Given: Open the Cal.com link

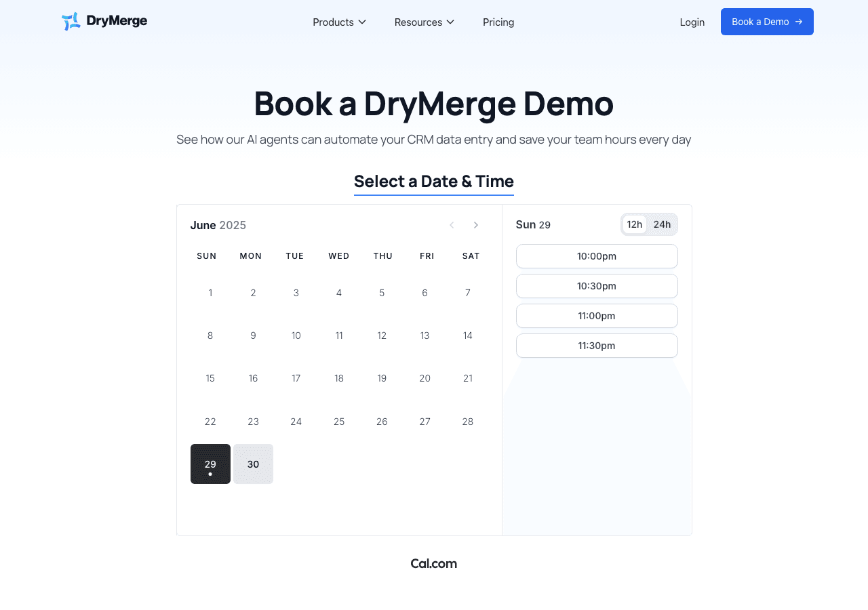Looking at the screenshot, I should [434, 563].
